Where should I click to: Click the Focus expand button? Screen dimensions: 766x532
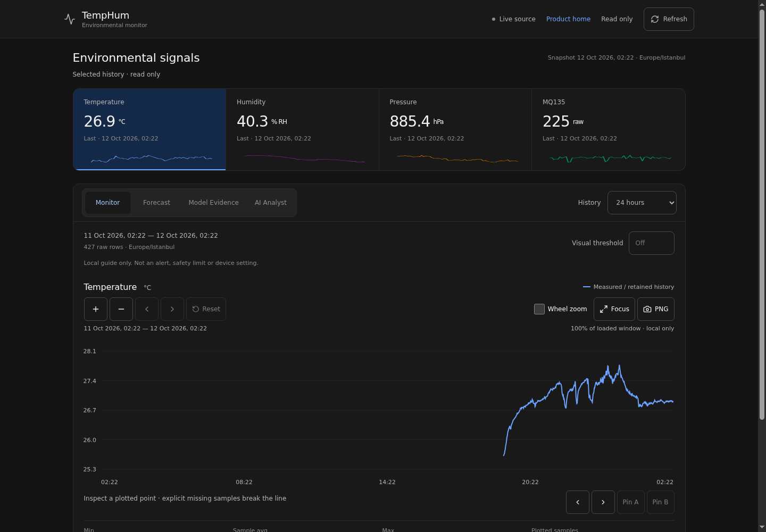coord(614,309)
